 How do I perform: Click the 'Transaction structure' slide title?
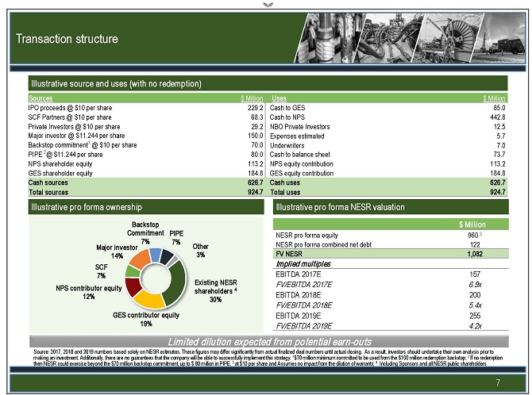[x=67, y=39]
